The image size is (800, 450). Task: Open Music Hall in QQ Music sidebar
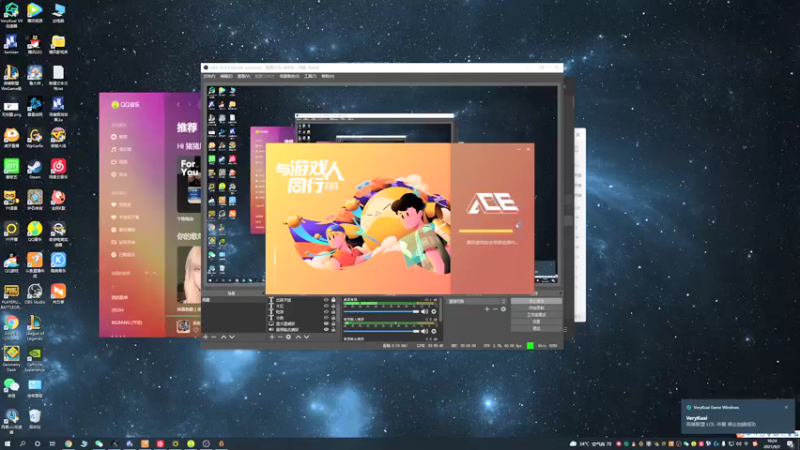(x=121, y=149)
